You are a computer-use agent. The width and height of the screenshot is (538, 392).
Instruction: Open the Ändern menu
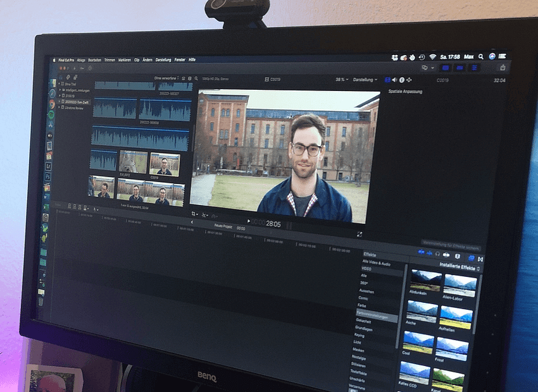coord(147,59)
